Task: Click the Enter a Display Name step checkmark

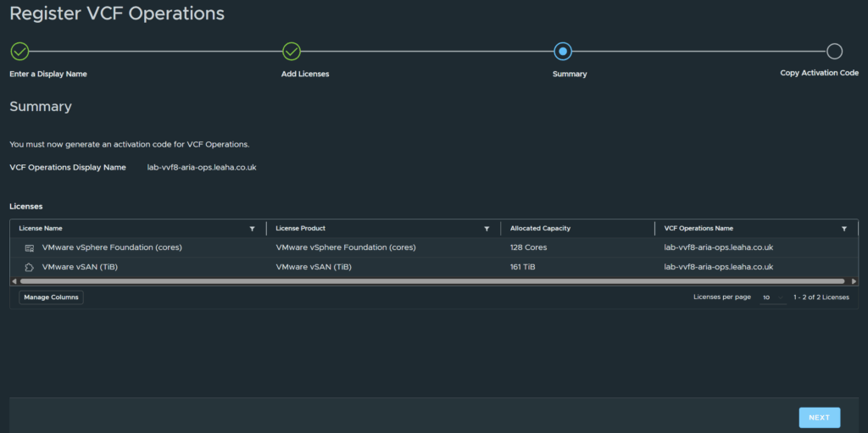Action: pyautogui.click(x=20, y=52)
